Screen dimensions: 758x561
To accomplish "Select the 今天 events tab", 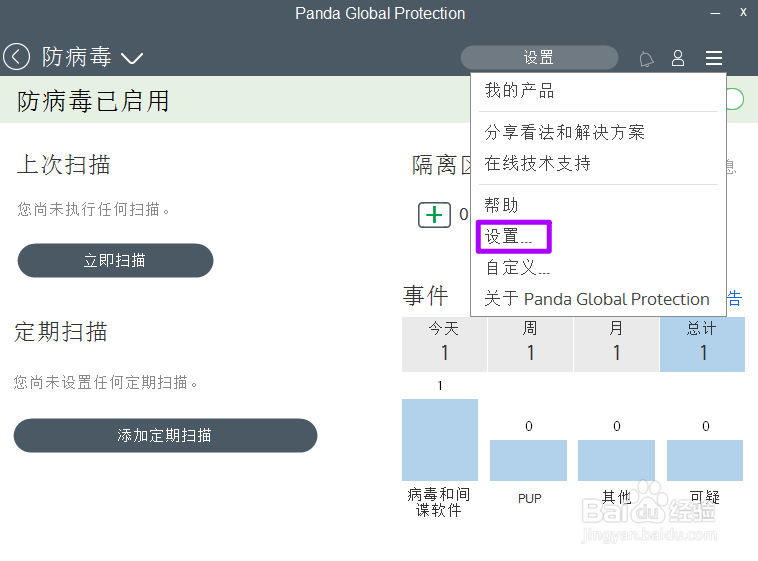I will [444, 344].
